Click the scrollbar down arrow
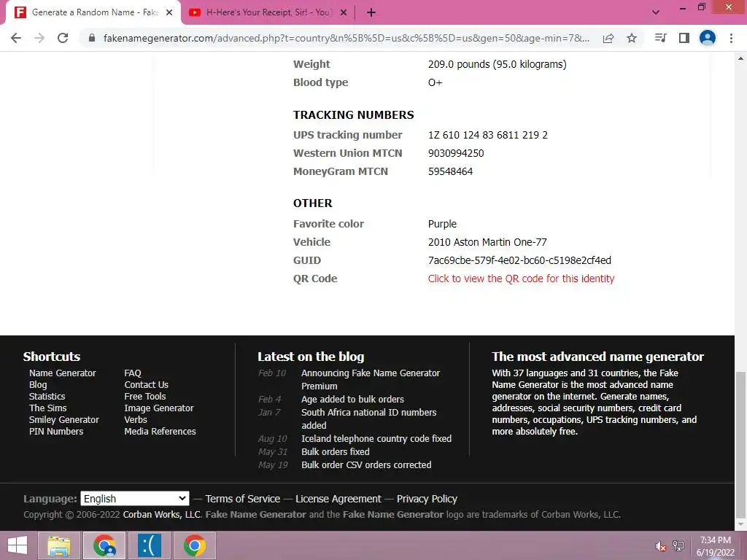The height and width of the screenshot is (560, 747). click(741, 525)
